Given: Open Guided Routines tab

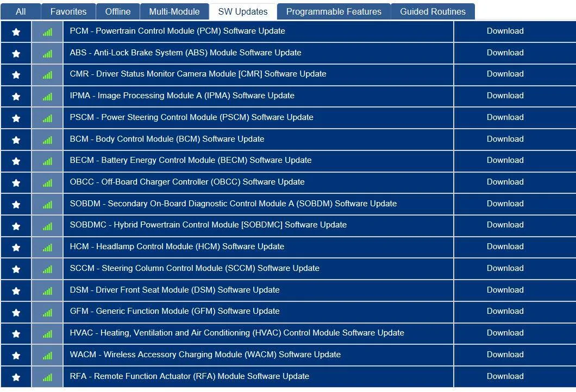Looking at the screenshot, I should point(433,11).
